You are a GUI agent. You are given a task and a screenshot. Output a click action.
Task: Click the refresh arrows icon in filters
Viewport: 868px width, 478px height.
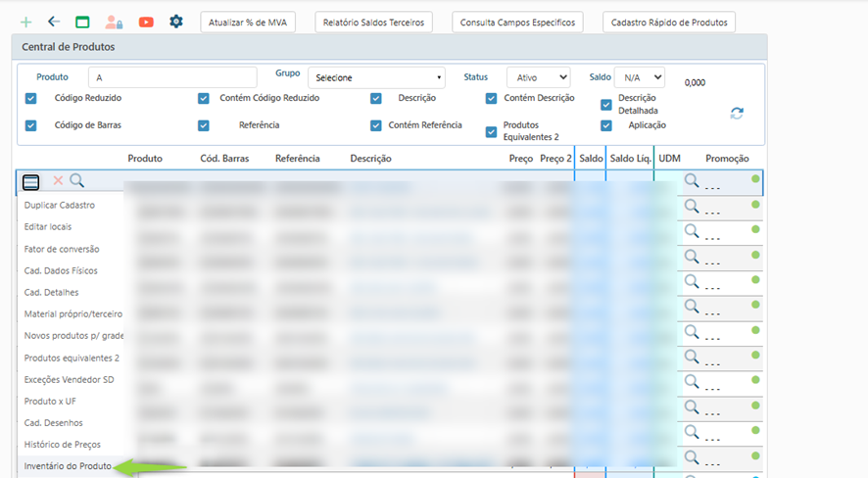click(737, 113)
